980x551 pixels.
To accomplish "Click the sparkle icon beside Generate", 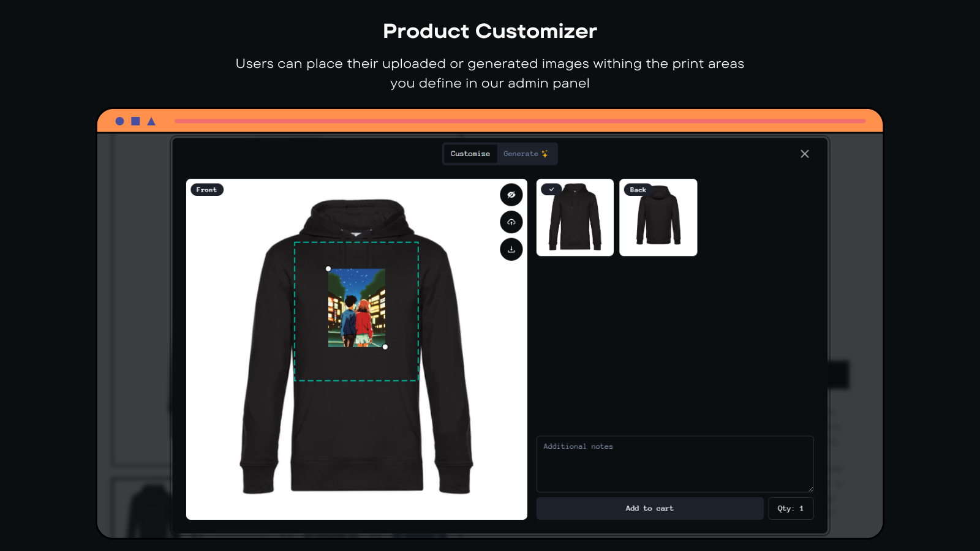I will click(x=545, y=154).
